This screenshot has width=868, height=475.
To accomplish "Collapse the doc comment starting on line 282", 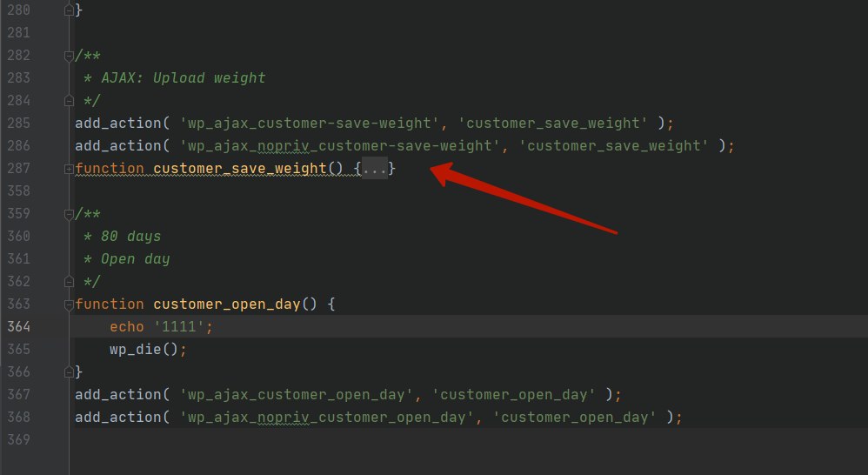I will tap(69, 56).
